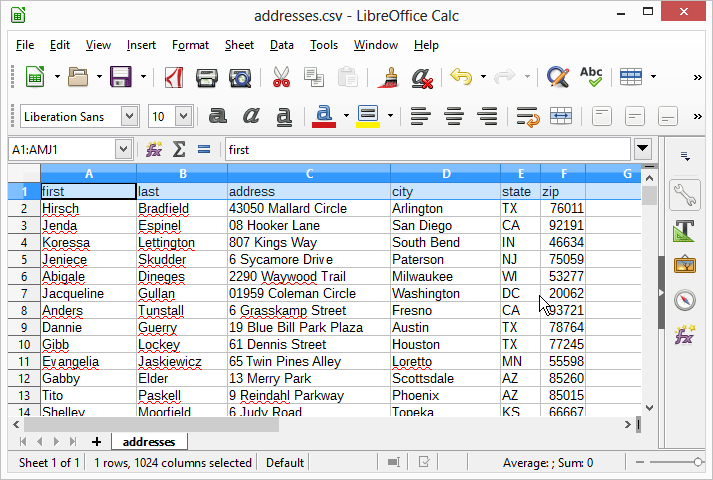
Task: Click row 7 header
Action: click(24, 294)
